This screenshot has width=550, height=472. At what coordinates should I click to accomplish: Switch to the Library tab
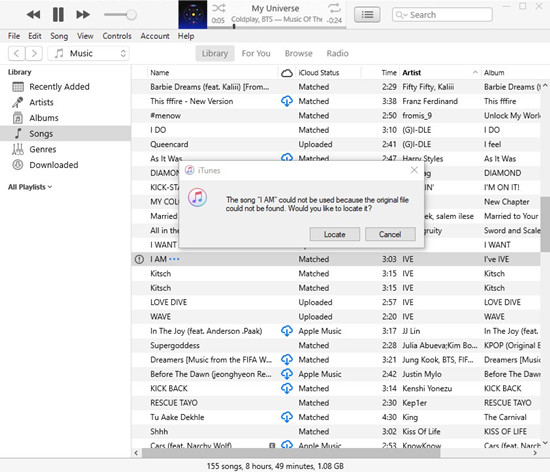(215, 53)
